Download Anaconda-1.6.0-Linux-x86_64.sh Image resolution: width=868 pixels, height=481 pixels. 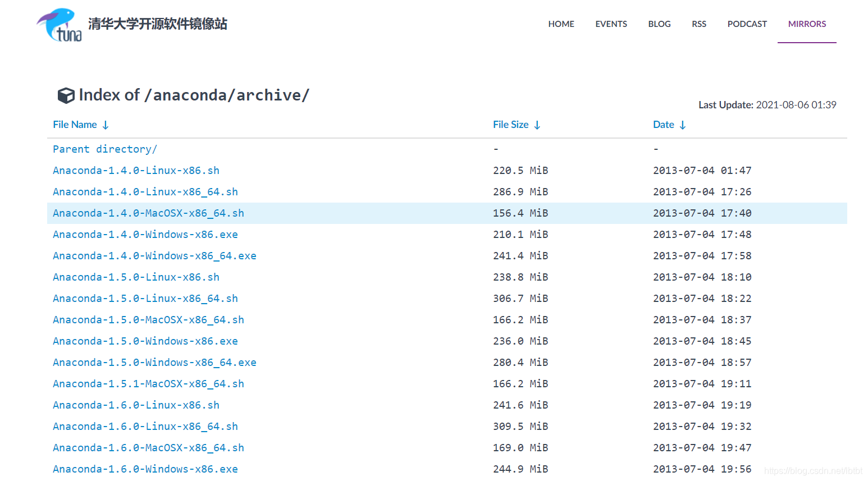coord(145,427)
